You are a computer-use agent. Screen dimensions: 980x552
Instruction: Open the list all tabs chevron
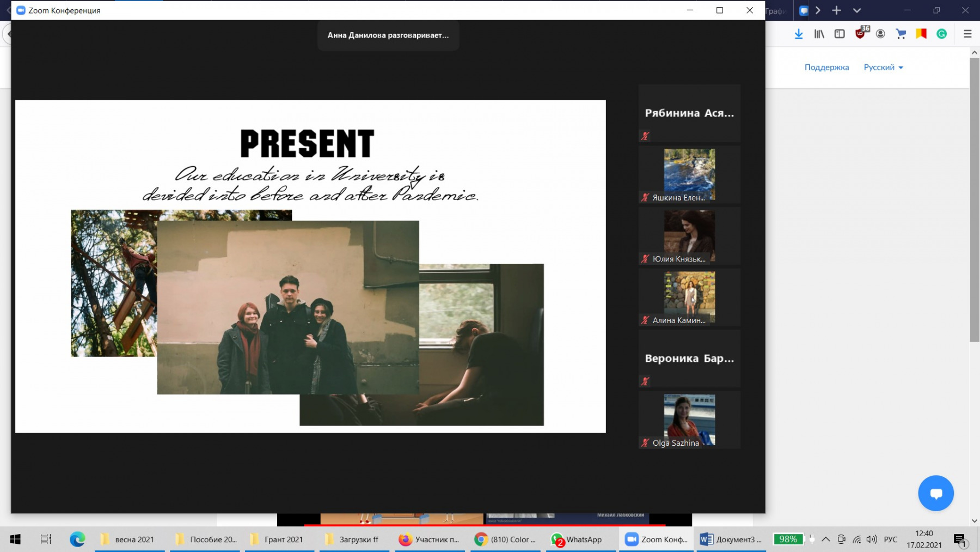[856, 10]
